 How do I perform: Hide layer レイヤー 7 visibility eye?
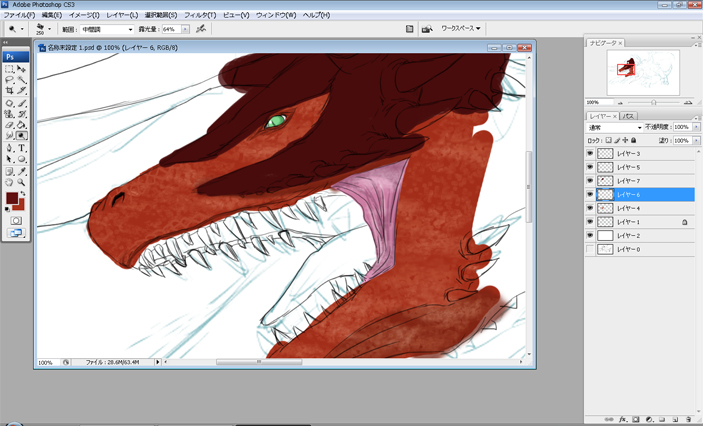pyautogui.click(x=590, y=181)
